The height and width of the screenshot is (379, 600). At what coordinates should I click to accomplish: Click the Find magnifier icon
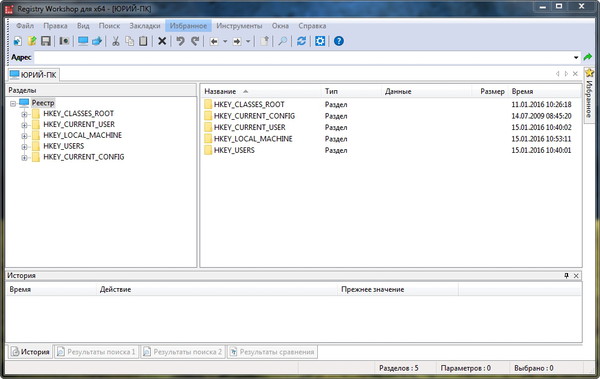point(283,41)
